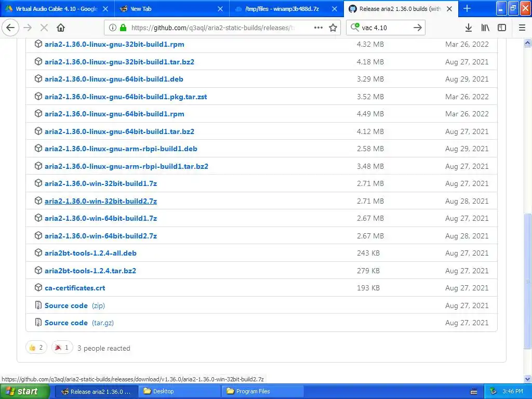Click the search engine magnifier icon
The width and height of the screenshot is (532, 399).
[x=355, y=27]
